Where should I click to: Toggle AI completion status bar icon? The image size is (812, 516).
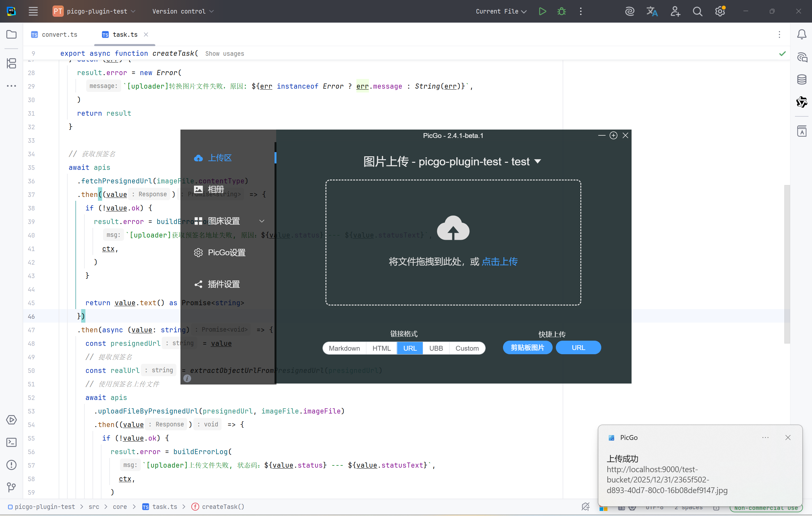point(585,507)
